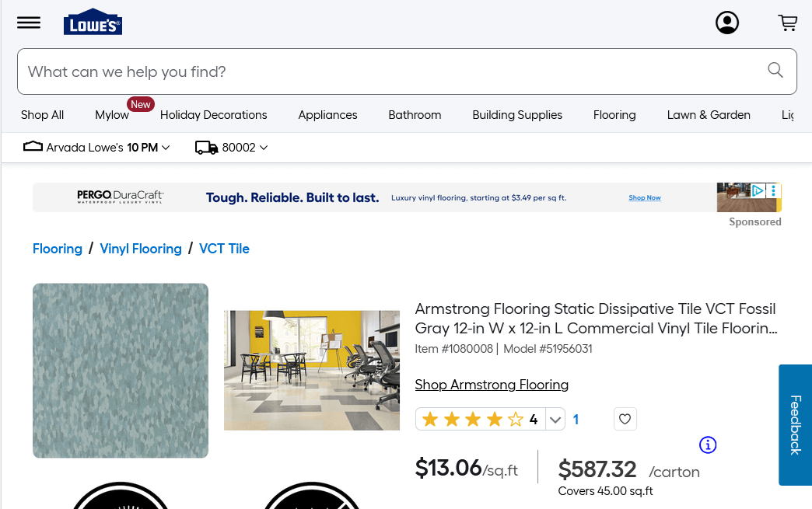
Task: Click the VCT Tile breadcrumb
Action: point(224,249)
